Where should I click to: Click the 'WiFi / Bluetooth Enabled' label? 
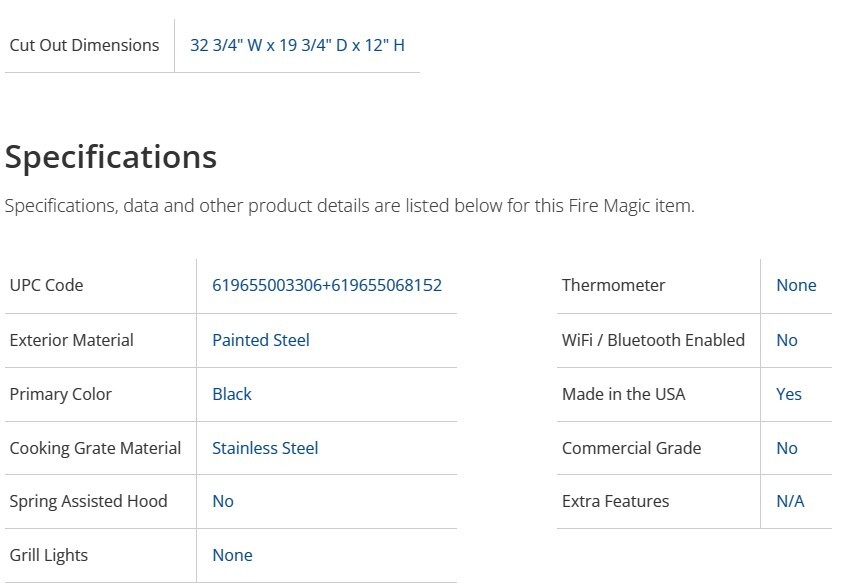click(x=653, y=340)
